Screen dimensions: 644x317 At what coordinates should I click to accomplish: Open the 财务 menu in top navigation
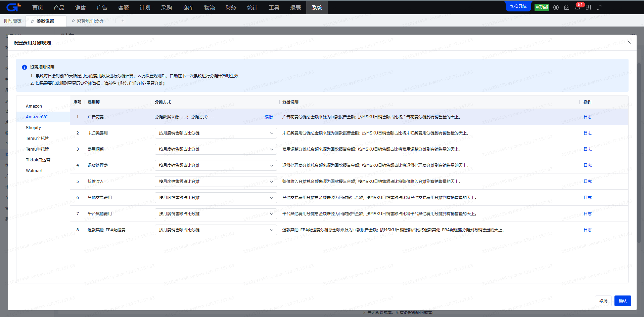231,7
